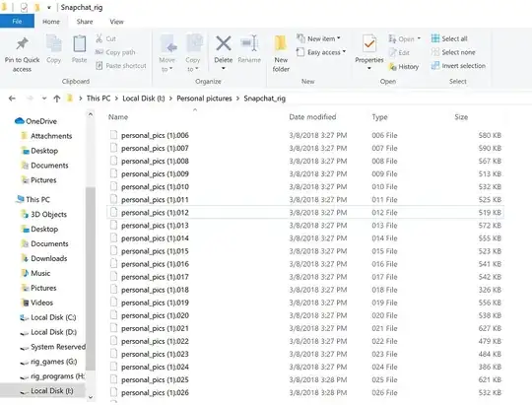532x405 pixels.
Task: Click the Select all icon
Action: point(435,38)
